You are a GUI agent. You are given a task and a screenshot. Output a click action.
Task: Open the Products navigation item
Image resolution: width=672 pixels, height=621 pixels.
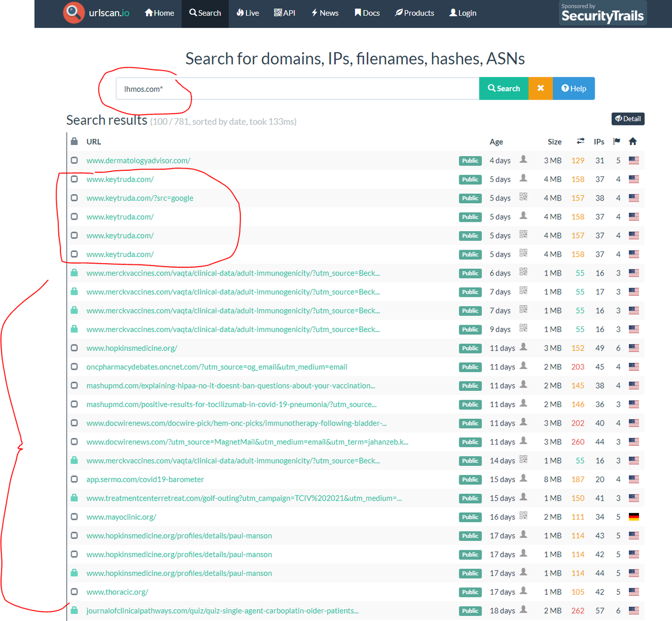point(414,13)
